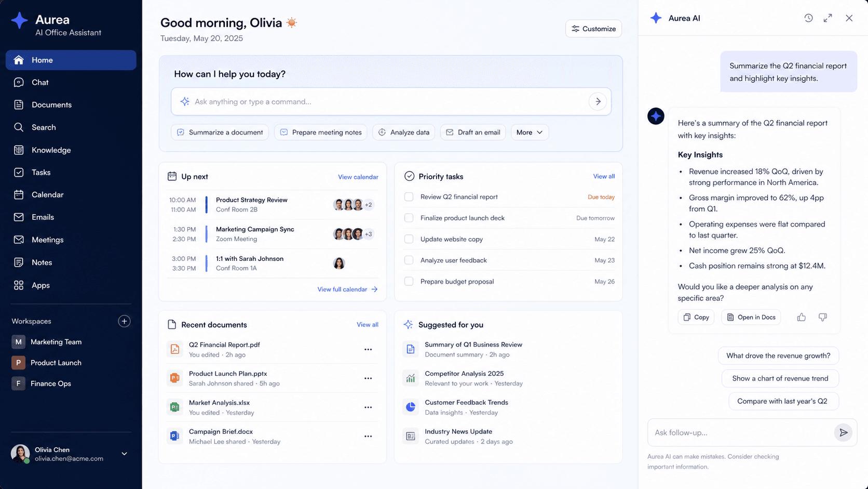The width and height of the screenshot is (868, 489).
Task: Mark Prepare budget proposal as done
Action: click(x=409, y=281)
